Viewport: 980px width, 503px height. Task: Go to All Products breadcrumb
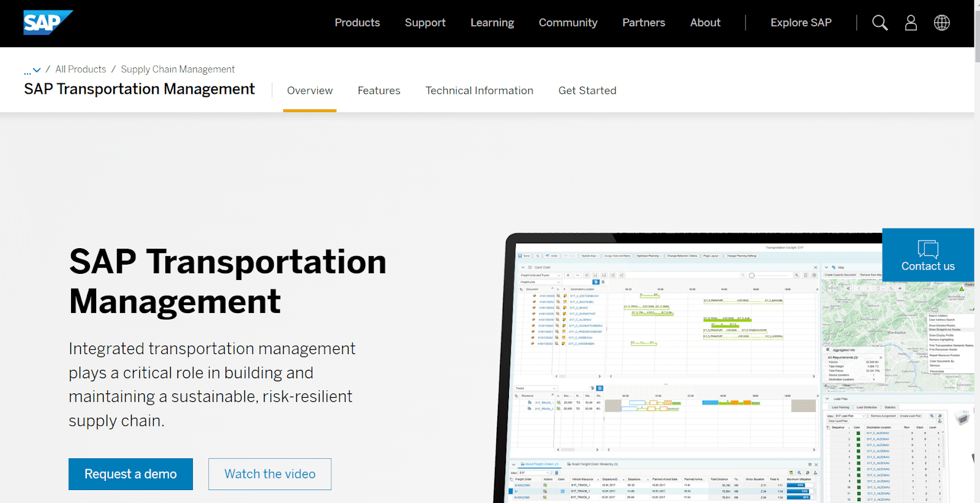pos(81,69)
